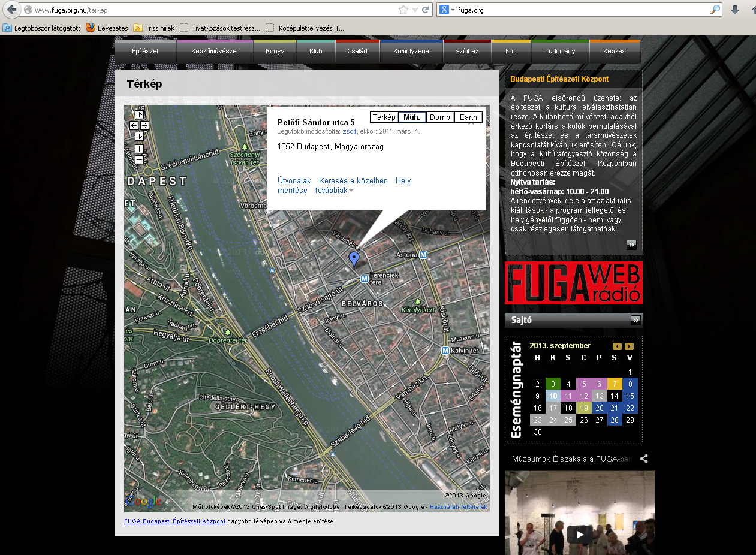
Task: Click the browser back arrow button
Action: pos(11,10)
